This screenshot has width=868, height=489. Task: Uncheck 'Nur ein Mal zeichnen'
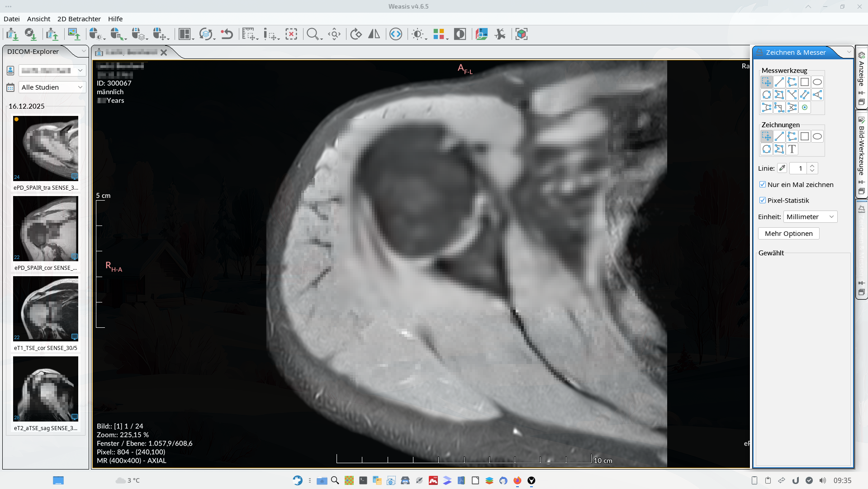coord(763,184)
